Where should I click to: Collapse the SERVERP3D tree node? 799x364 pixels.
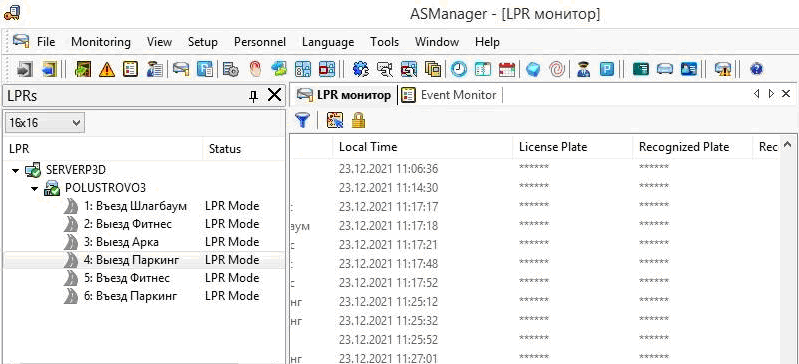[x=16, y=170]
